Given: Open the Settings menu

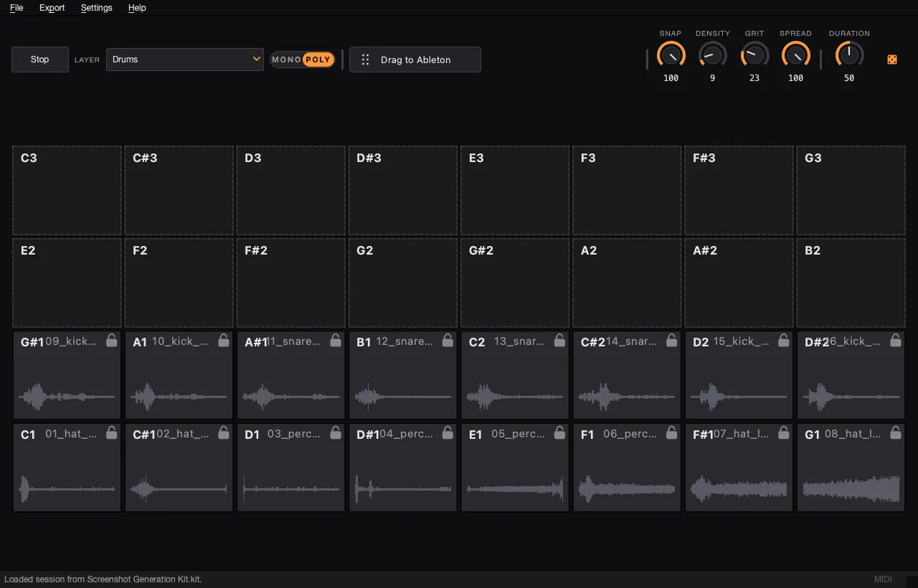Looking at the screenshot, I should [x=96, y=8].
